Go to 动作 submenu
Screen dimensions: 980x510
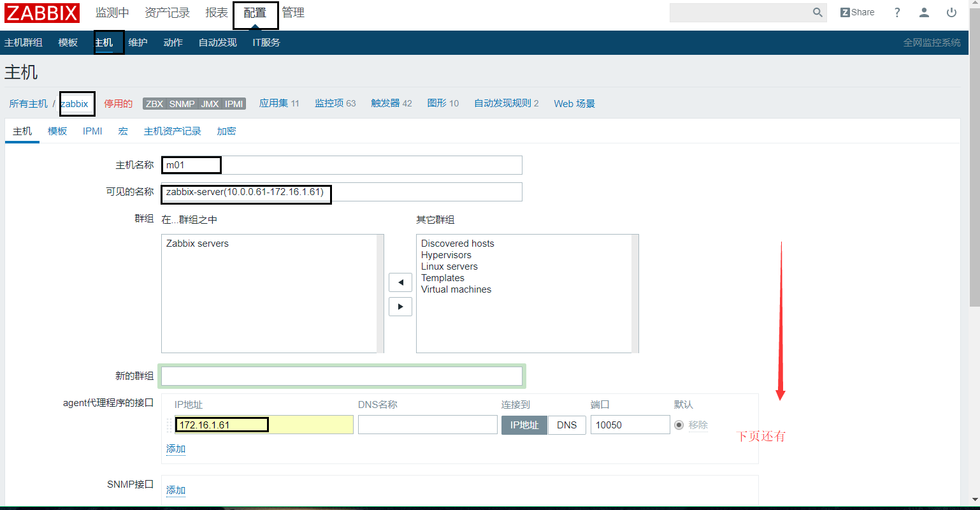click(173, 43)
